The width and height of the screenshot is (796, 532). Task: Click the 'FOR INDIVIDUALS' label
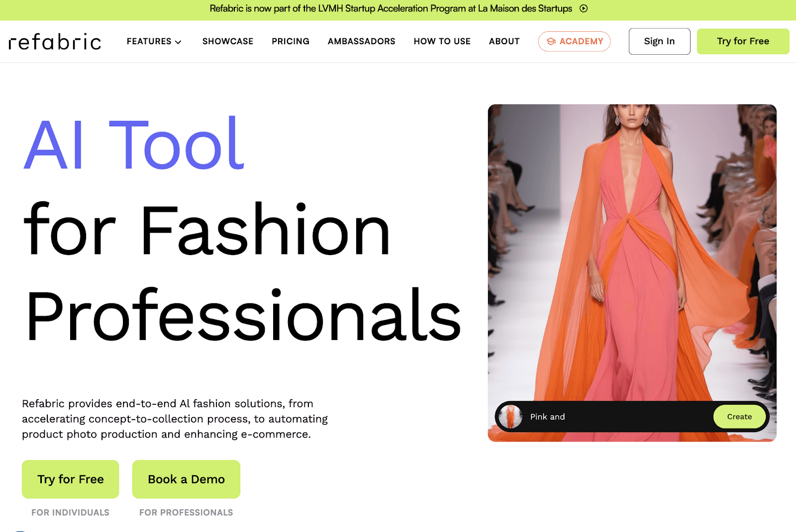(70, 513)
